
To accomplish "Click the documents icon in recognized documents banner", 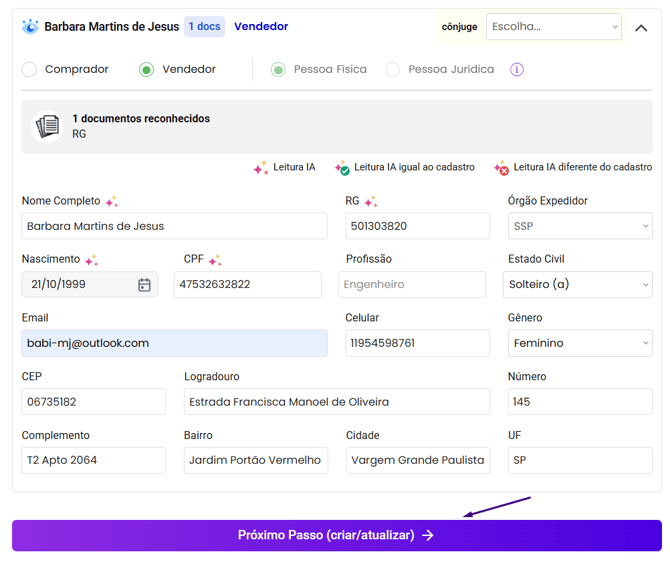I will [x=47, y=126].
